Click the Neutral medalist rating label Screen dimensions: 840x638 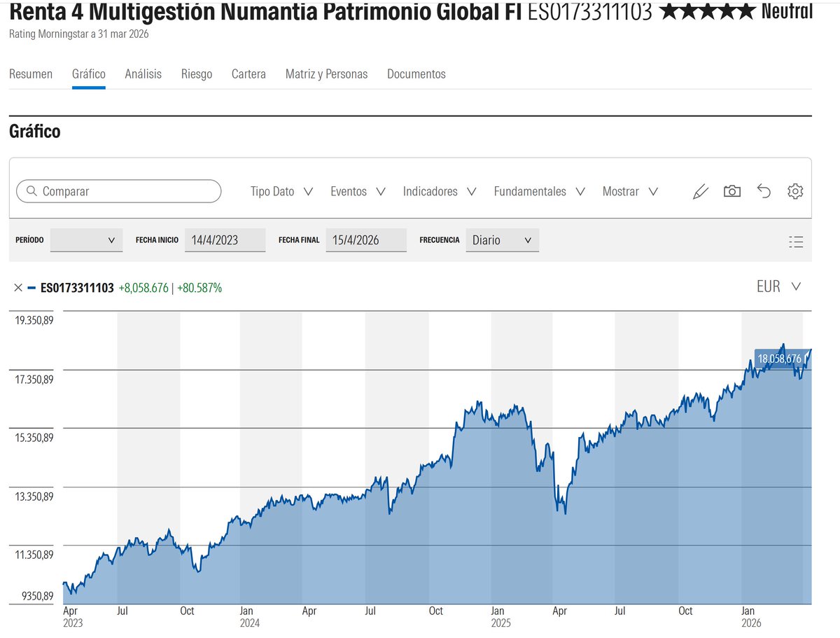point(787,11)
